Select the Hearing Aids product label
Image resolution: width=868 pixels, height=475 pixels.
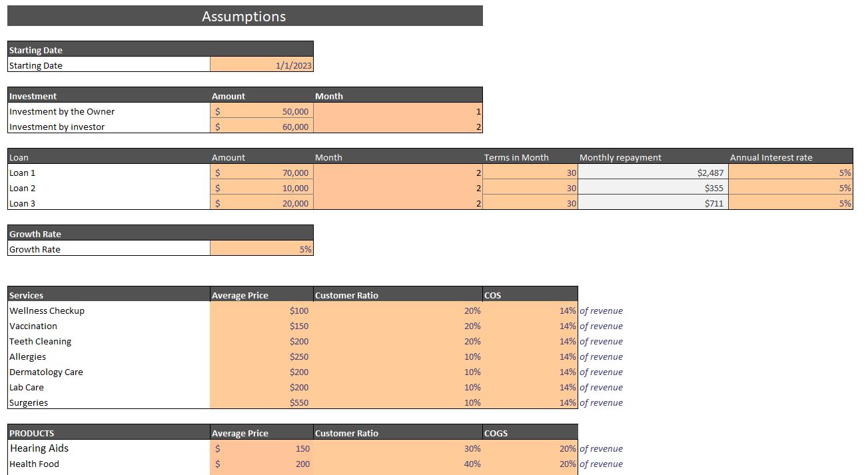tap(109, 448)
